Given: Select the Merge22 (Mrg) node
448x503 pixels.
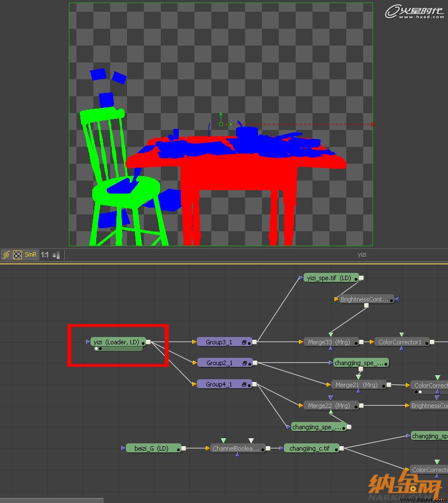Looking at the screenshot, I should (x=331, y=406).
